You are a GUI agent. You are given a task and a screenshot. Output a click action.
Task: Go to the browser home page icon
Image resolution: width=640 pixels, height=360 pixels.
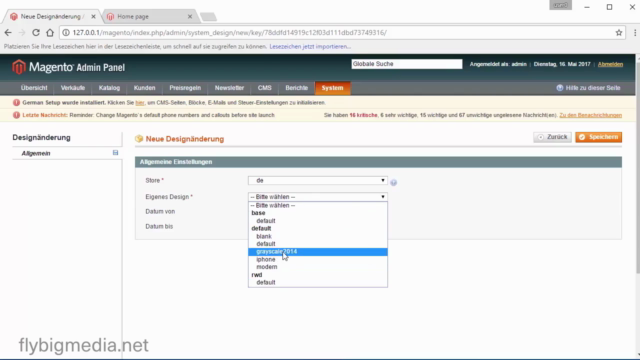(50, 33)
